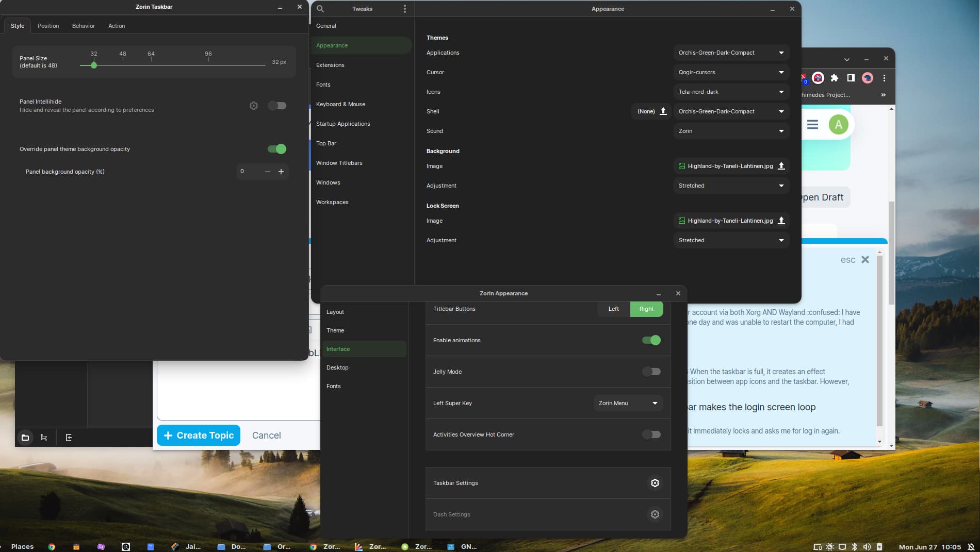This screenshot has width=980, height=552.
Task: Click Chrome icon next to Places
Action: point(52,547)
